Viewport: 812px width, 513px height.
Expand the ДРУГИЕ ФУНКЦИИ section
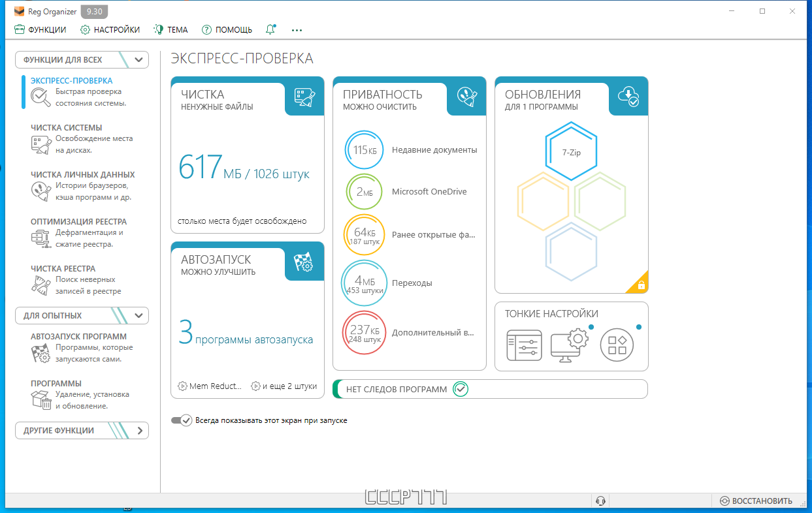point(82,430)
